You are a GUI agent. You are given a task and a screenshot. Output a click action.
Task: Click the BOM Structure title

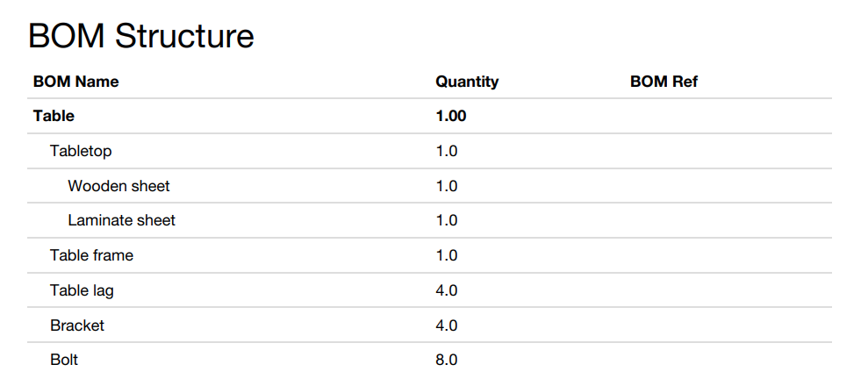141,36
